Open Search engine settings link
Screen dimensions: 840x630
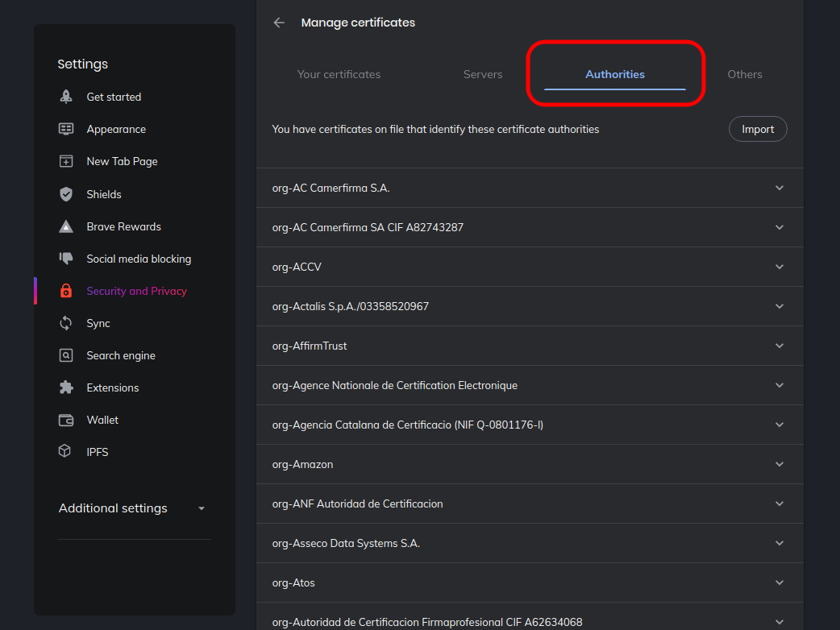(x=121, y=355)
